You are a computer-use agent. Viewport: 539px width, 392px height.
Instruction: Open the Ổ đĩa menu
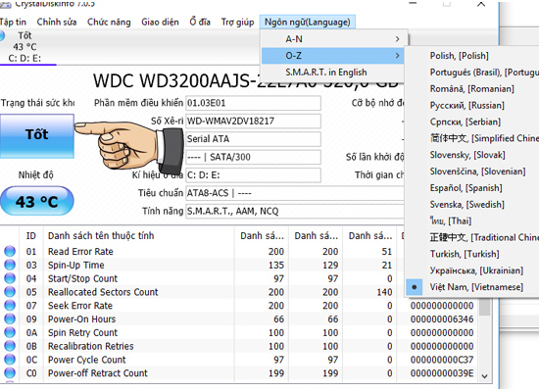coord(200,22)
